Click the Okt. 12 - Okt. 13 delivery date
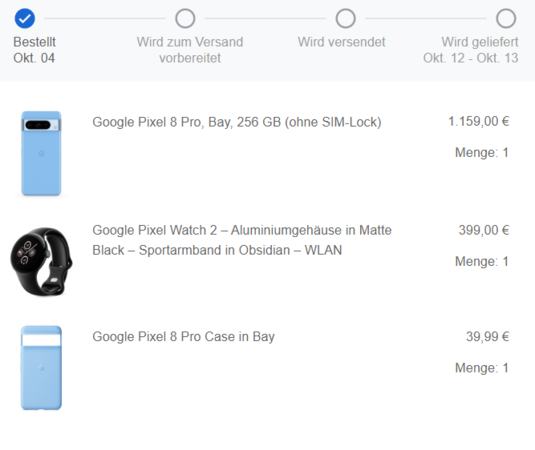The image size is (535, 450). tap(471, 58)
